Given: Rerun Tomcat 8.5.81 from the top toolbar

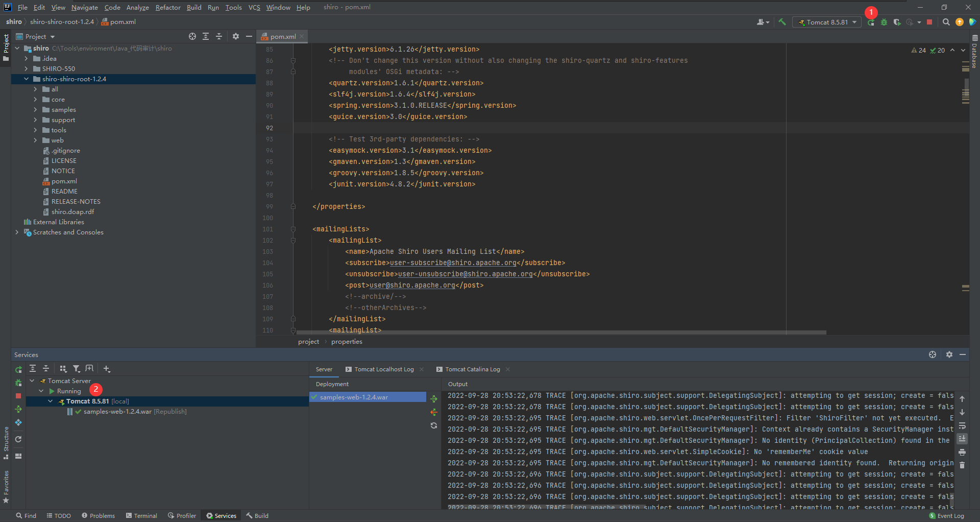Looking at the screenshot, I should click(x=871, y=22).
